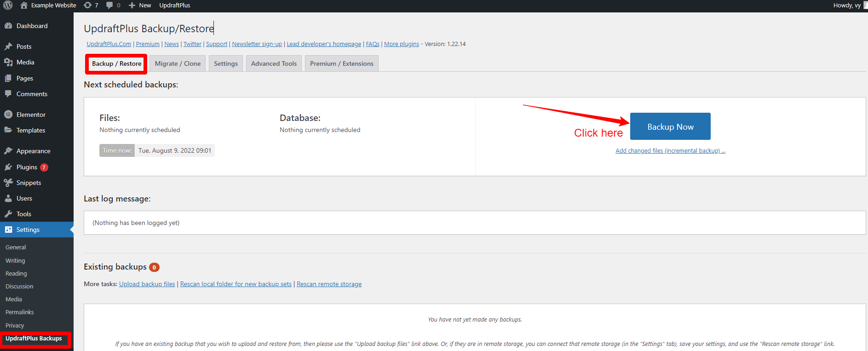
Task: Click the Settings sliders icon
Action: tap(8, 230)
